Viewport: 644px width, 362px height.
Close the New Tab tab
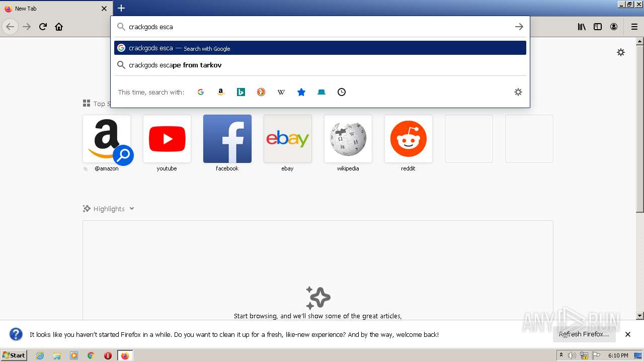(104, 9)
